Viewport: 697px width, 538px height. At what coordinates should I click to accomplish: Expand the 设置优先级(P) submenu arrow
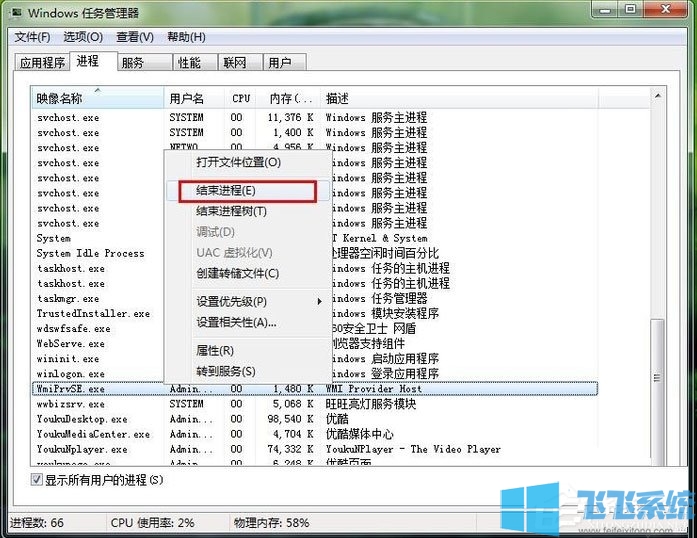coord(319,301)
